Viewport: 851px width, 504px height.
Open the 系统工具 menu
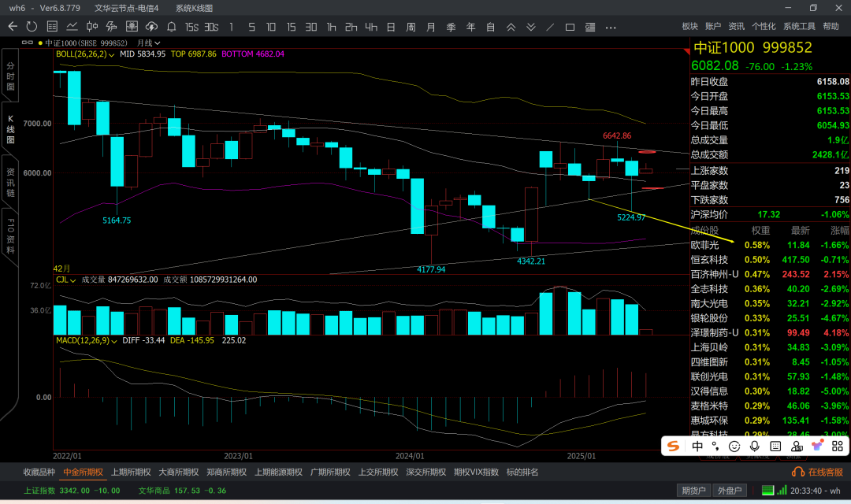pos(799,27)
